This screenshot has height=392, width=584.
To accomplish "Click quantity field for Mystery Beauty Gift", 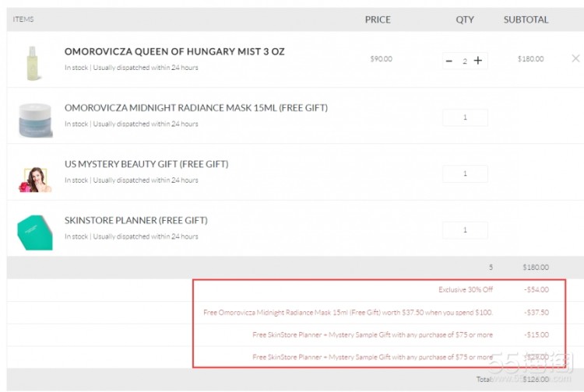I will click(x=465, y=173).
